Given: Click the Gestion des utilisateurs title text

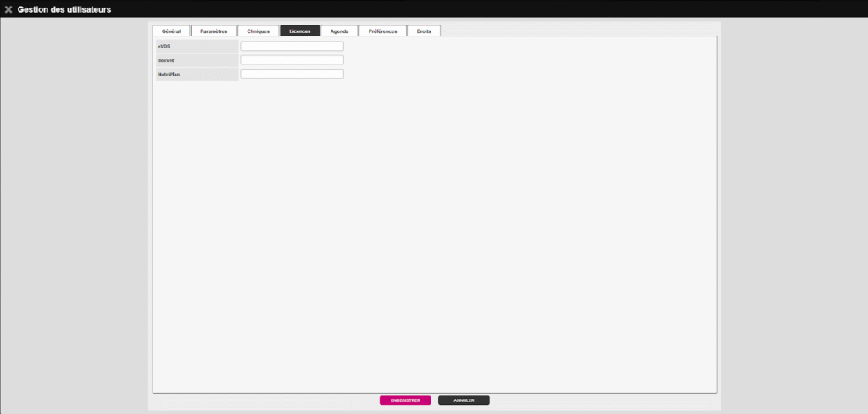Looking at the screenshot, I should [64, 9].
